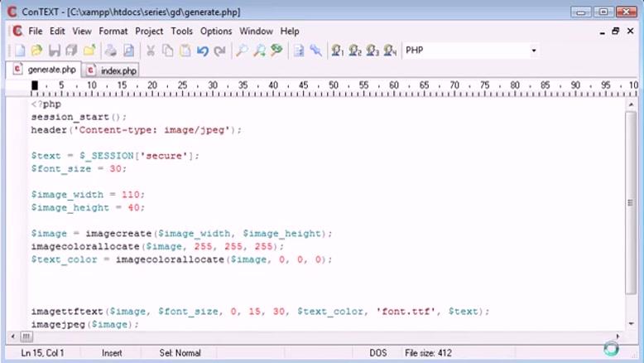Click the grey Redo arrow
Viewport: 644px width, 363px height.
pyautogui.click(x=219, y=51)
